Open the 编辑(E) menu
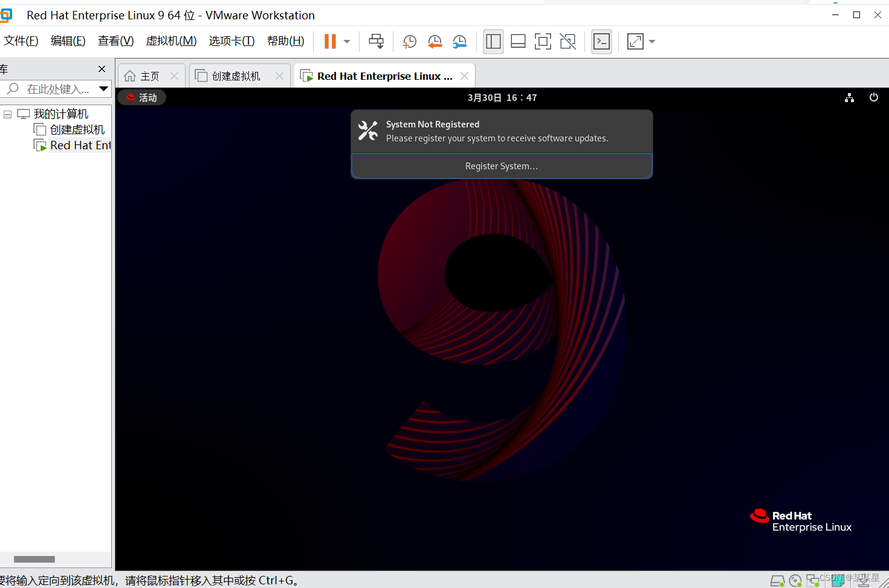The height and width of the screenshot is (588, 889). click(x=68, y=40)
